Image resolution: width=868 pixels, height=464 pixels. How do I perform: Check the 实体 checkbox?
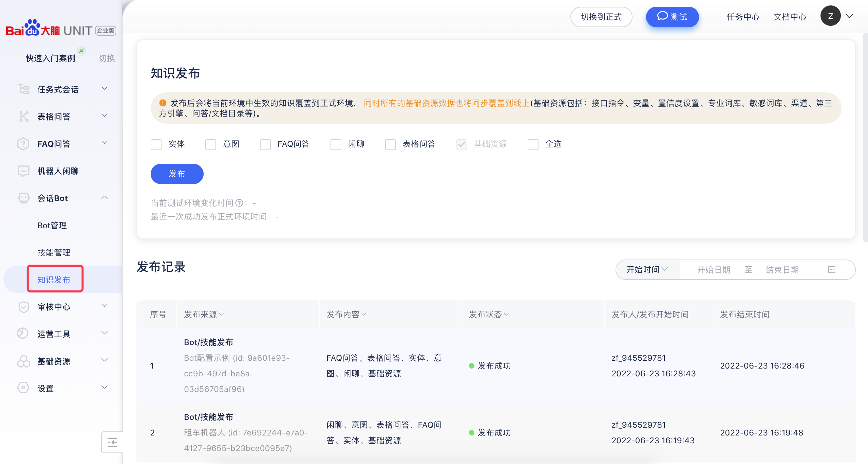pyautogui.click(x=156, y=144)
